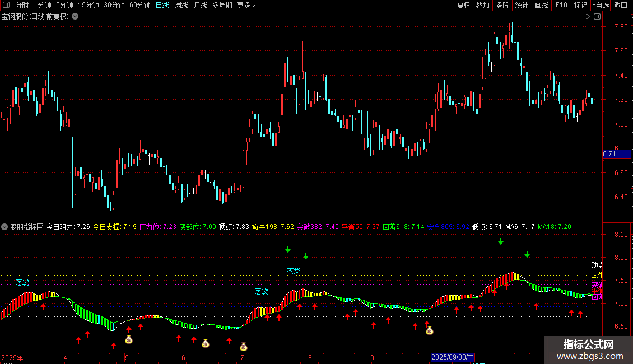Toggle the right info panel icon
This screenshot has height=364, width=633.
(597, 17)
